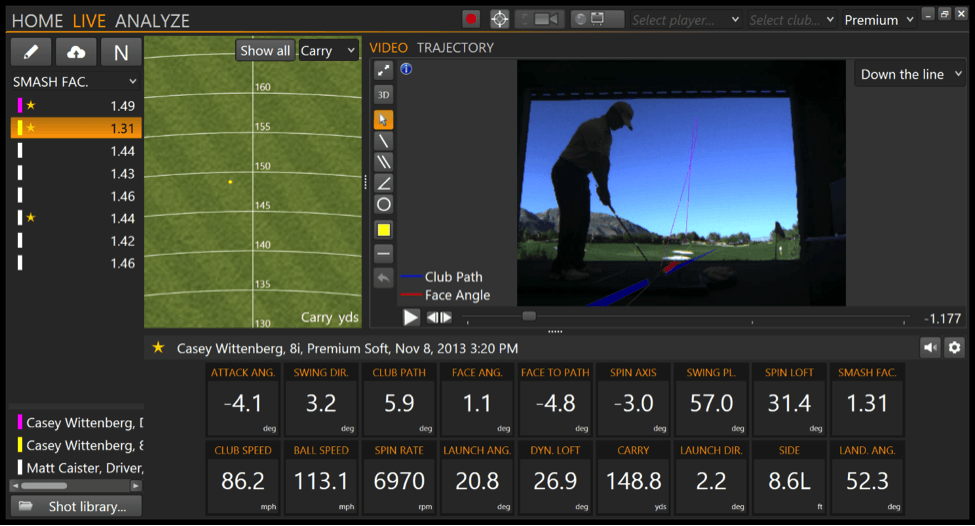975x526 pixels.
Task: Select the single line drawing tool
Action: tap(383, 141)
